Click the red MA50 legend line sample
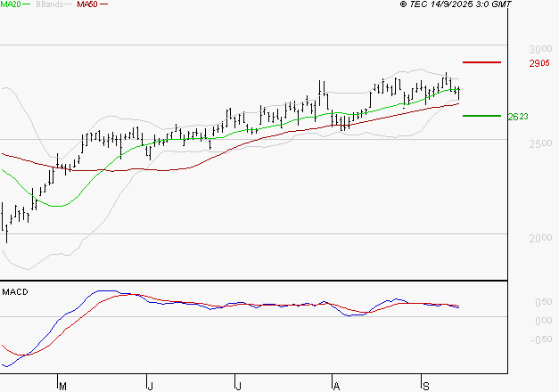Image resolution: width=559 pixels, height=392 pixels. coord(104,5)
